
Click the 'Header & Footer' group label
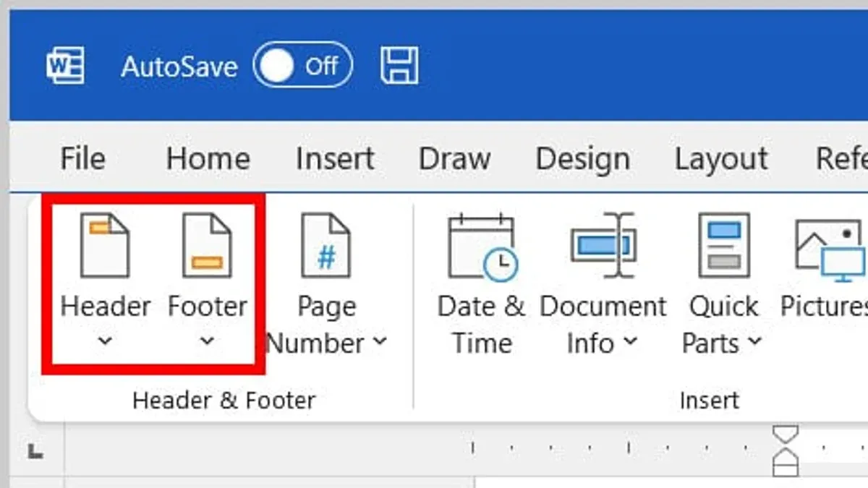point(224,400)
